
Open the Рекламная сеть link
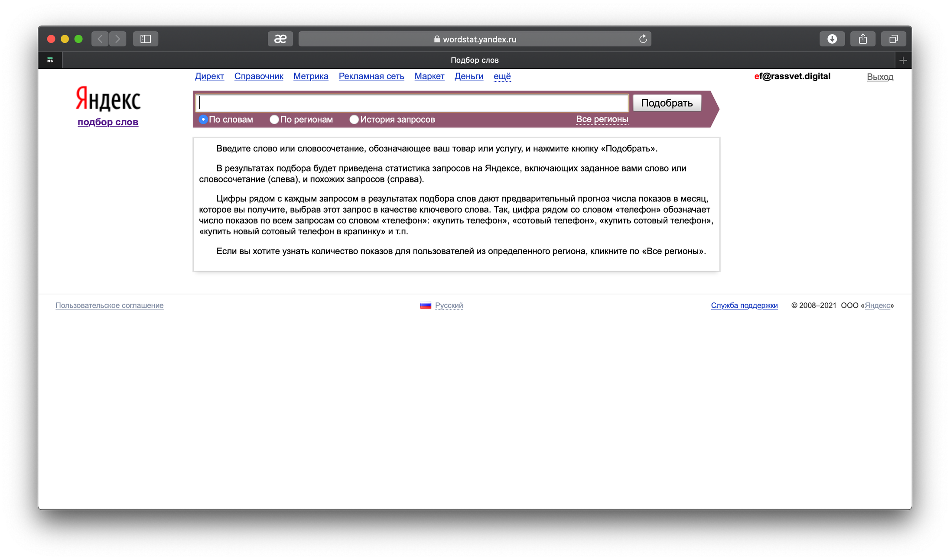[371, 76]
